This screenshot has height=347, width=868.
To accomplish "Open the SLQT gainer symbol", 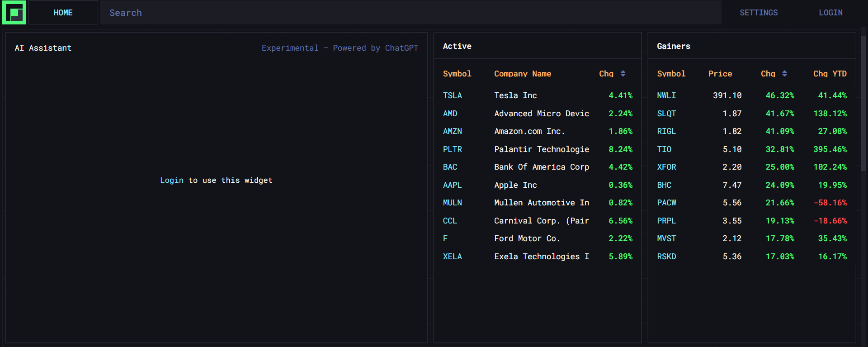I will click(x=666, y=114).
